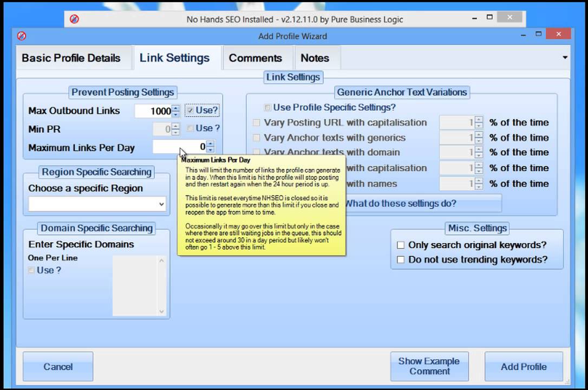
Task: Select the Link Settings tab
Action: click(x=175, y=58)
